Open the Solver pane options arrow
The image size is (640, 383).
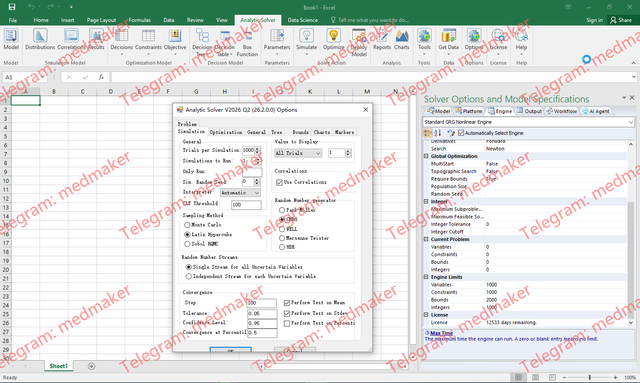pos(624,98)
